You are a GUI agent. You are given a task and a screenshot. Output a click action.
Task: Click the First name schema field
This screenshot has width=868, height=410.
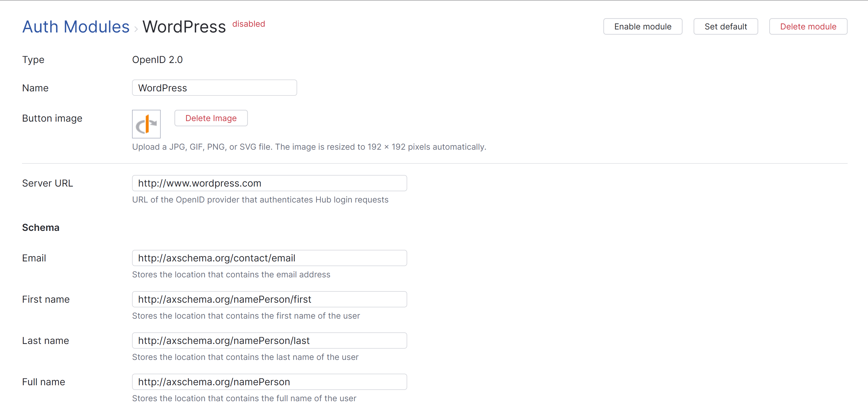coord(269,299)
